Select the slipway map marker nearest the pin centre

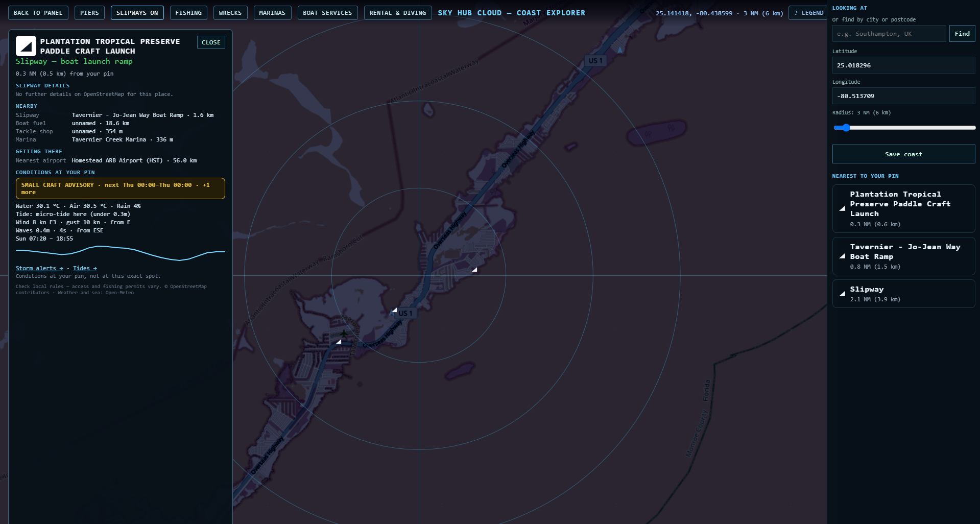pyautogui.click(x=394, y=310)
